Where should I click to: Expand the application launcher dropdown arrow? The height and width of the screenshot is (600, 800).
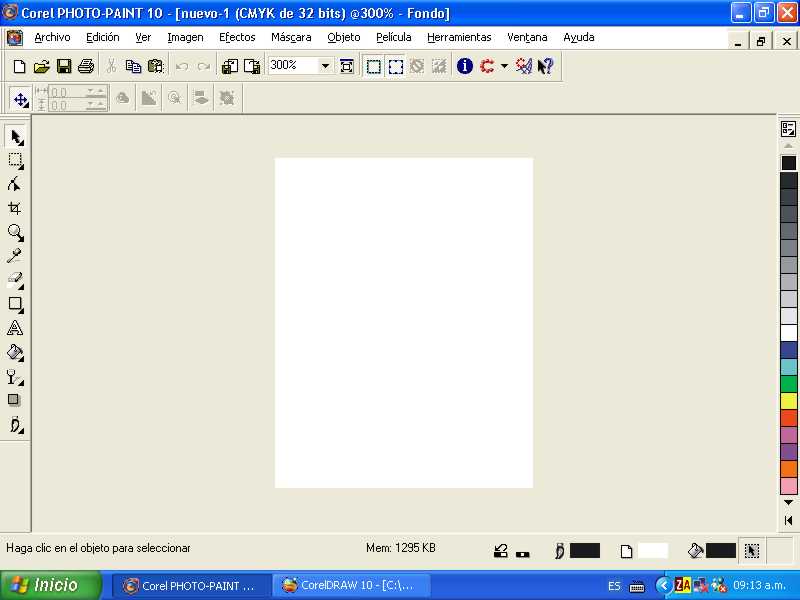[x=505, y=66]
